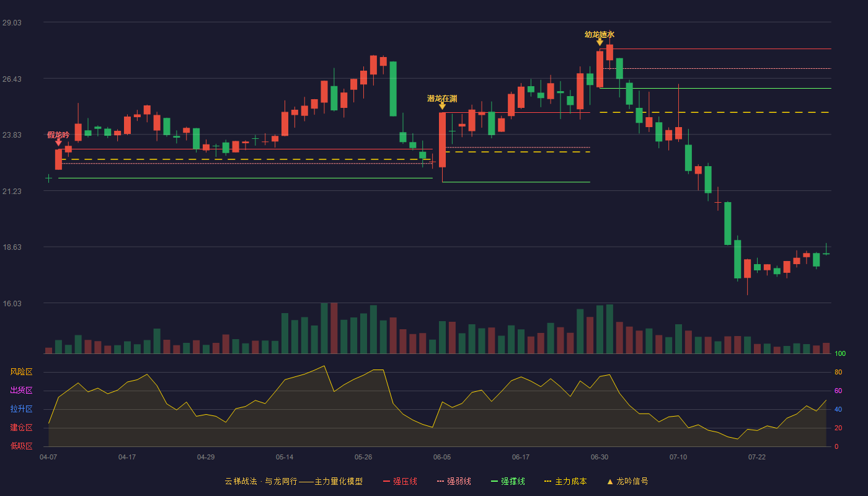Image resolution: width=868 pixels, height=496 pixels.
Task: Click the 26.43 price axis label
Action: [x=12, y=79]
